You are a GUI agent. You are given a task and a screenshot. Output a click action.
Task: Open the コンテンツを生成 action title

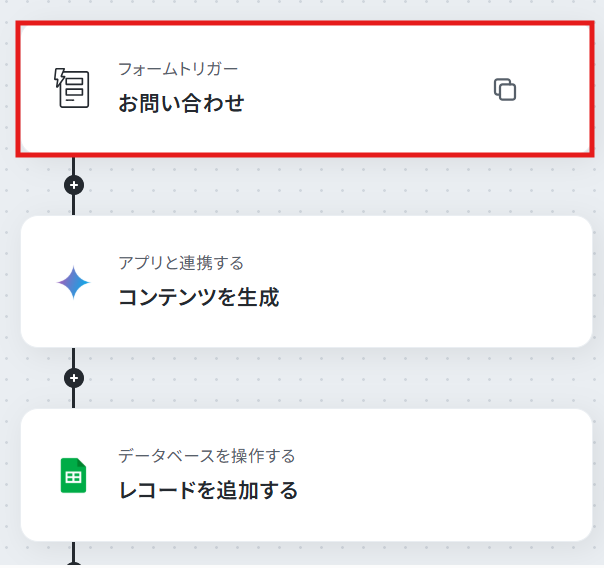coord(199,297)
